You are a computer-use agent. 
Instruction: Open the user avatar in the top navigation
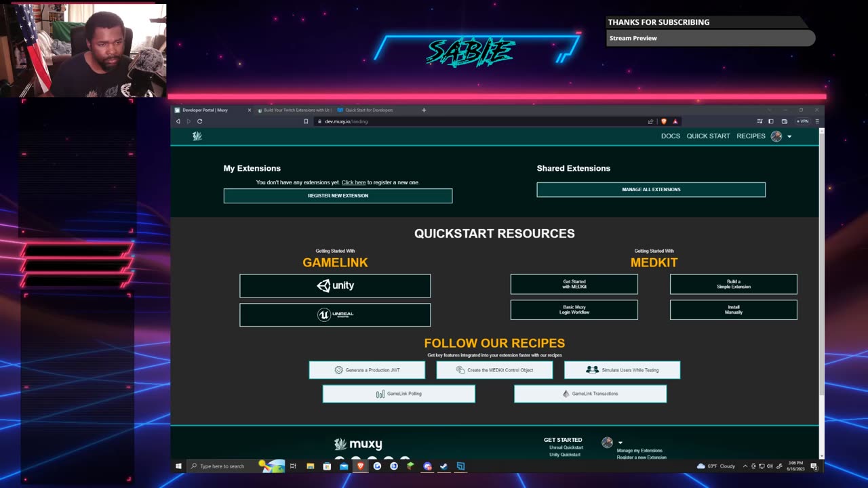(776, 136)
